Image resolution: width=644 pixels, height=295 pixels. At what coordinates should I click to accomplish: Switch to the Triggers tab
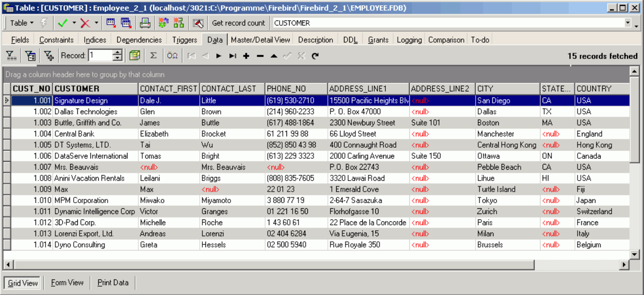click(x=185, y=40)
